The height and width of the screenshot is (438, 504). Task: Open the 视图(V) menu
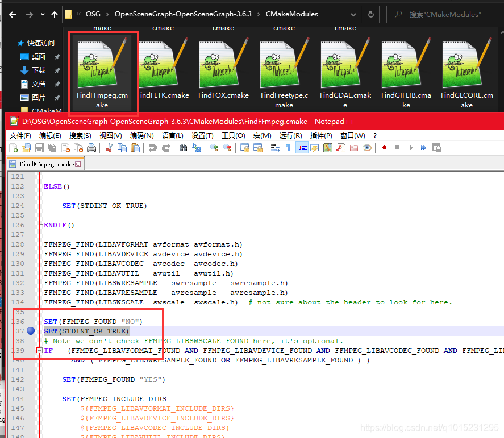tap(111, 136)
